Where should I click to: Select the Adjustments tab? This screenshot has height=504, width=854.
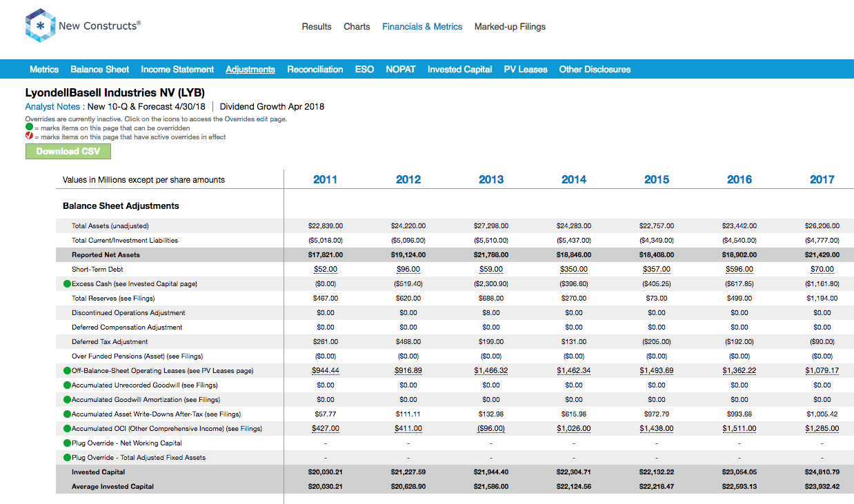click(x=250, y=70)
